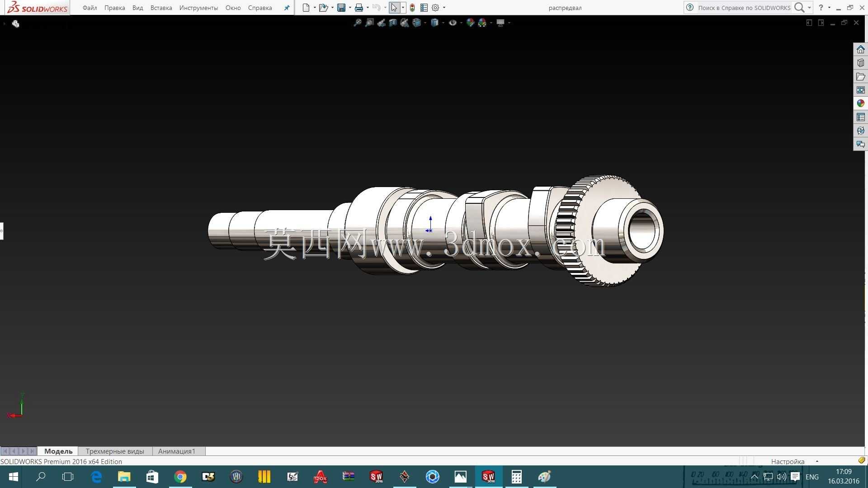This screenshot has width=868, height=488.
Task: Click inside the SOLIDWORKS help search field
Action: (744, 8)
